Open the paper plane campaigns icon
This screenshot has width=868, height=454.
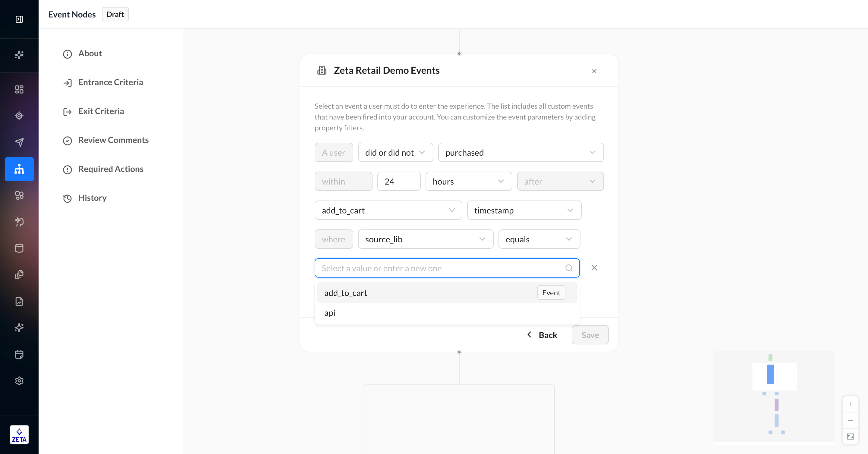[x=19, y=142]
